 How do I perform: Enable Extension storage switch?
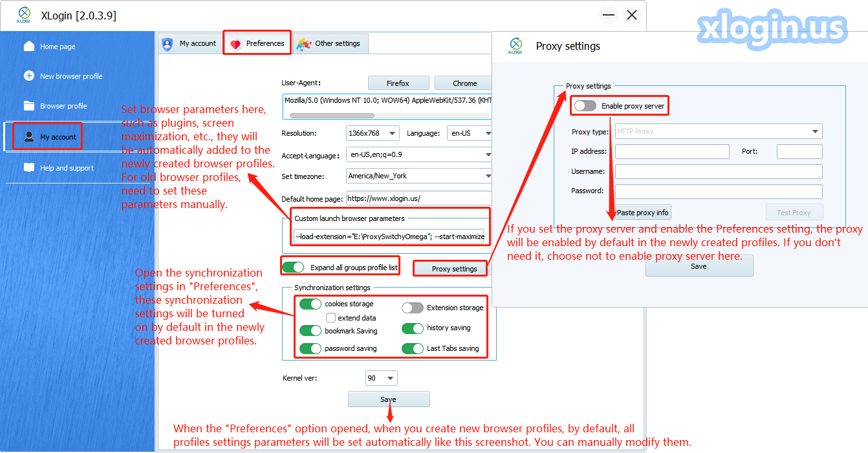tap(413, 308)
